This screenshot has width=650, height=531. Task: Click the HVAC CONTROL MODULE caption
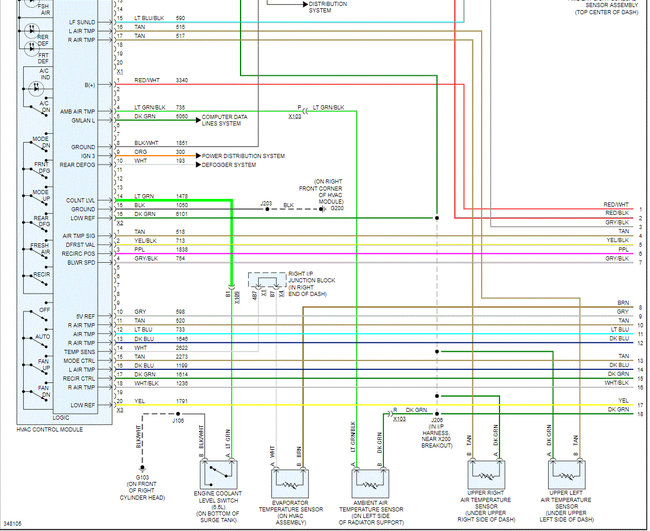50,430
